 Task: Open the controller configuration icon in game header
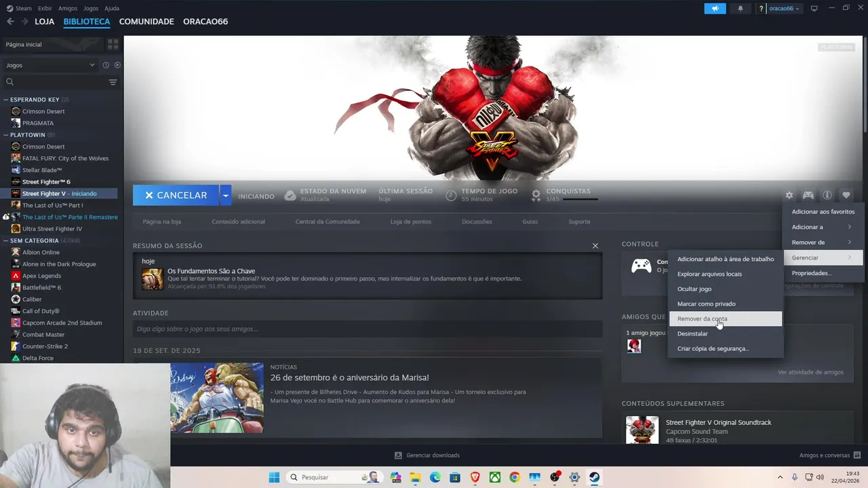pyautogui.click(x=808, y=195)
